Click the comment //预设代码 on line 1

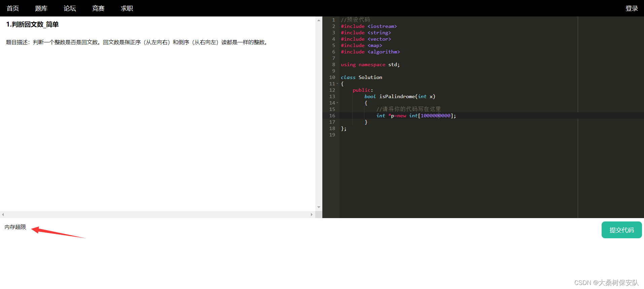[355, 20]
